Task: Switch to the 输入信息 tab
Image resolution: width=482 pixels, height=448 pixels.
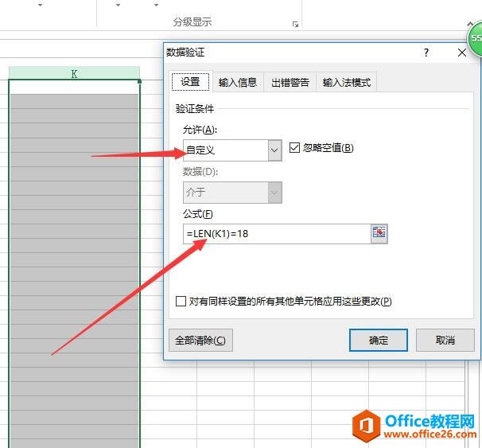Action: pos(238,83)
